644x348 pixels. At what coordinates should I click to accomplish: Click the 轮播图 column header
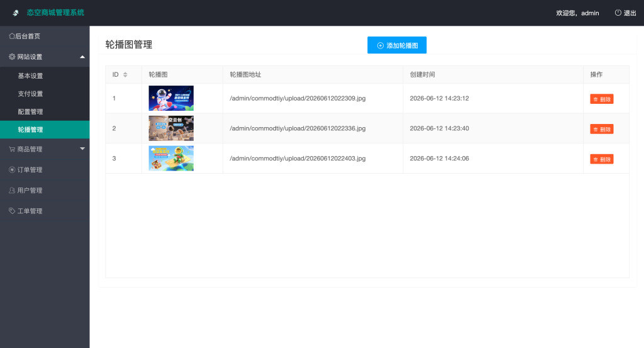tap(158, 74)
